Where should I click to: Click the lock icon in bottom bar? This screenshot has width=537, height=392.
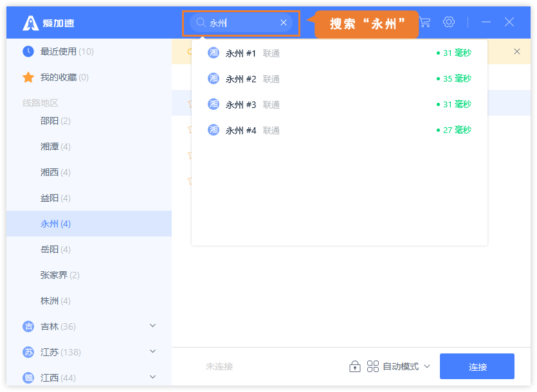tap(355, 366)
